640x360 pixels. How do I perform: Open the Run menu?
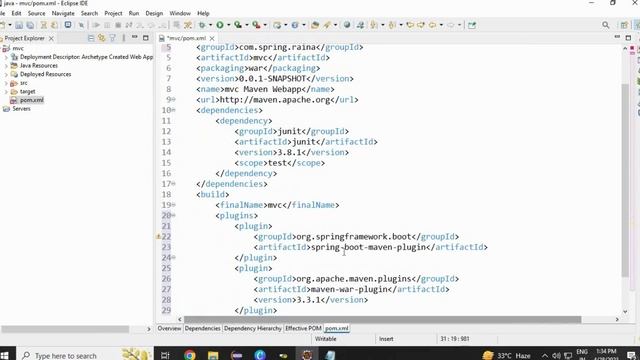[x=134, y=13]
